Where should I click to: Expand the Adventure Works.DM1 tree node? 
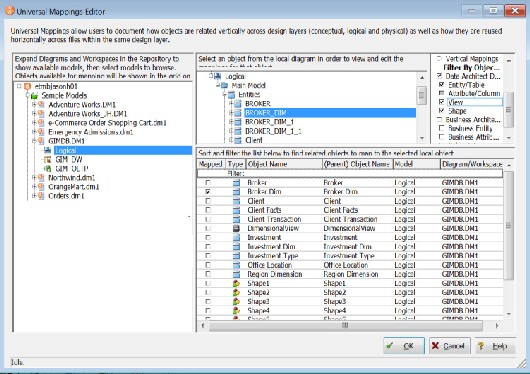(x=34, y=105)
